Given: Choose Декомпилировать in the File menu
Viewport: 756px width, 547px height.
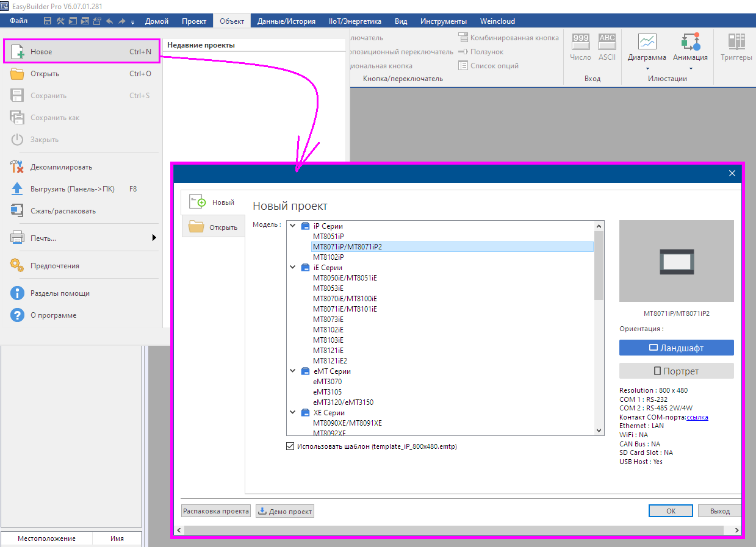Looking at the screenshot, I should 82,167.
